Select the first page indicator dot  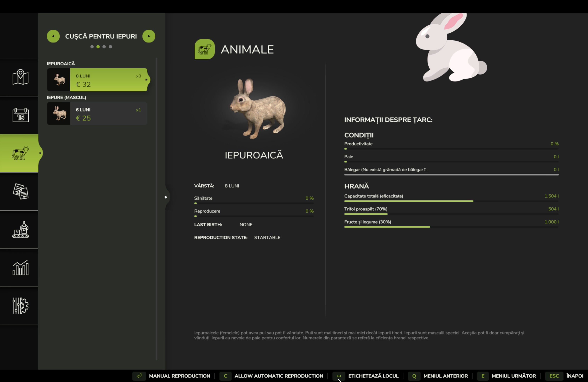pos(92,47)
